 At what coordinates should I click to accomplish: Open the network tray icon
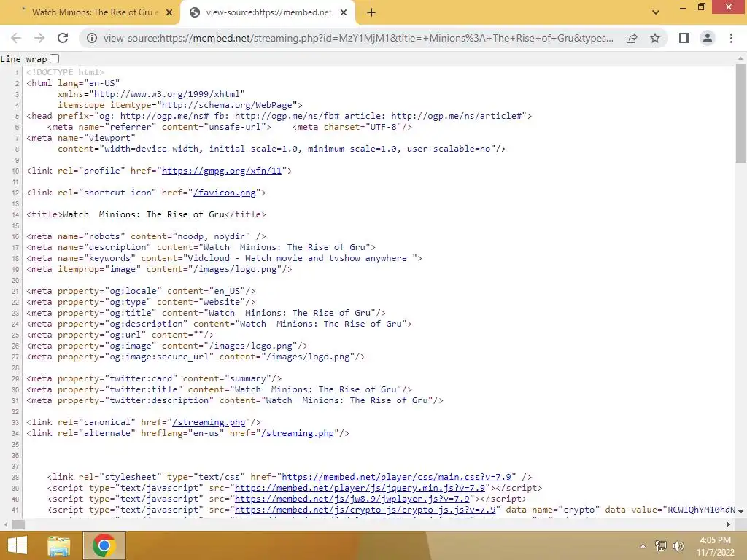(x=661, y=546)
